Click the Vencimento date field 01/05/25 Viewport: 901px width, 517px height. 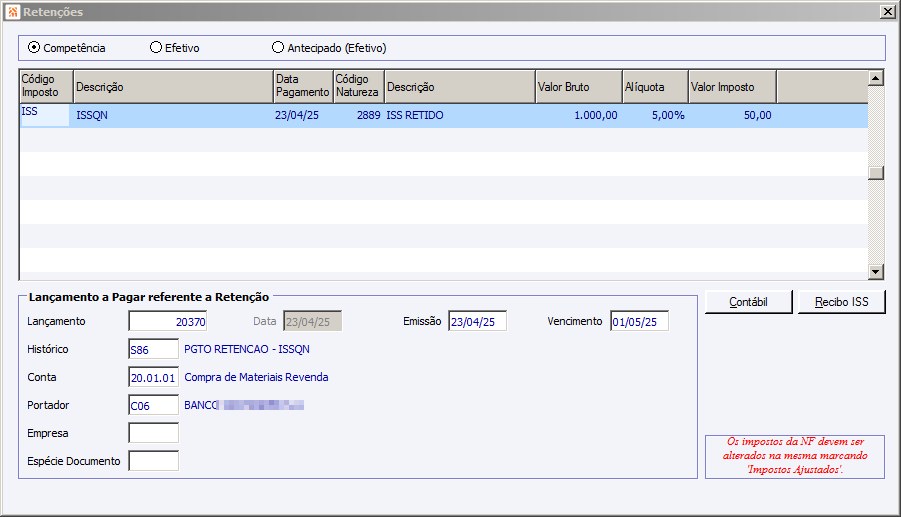[x=639, y=321]
